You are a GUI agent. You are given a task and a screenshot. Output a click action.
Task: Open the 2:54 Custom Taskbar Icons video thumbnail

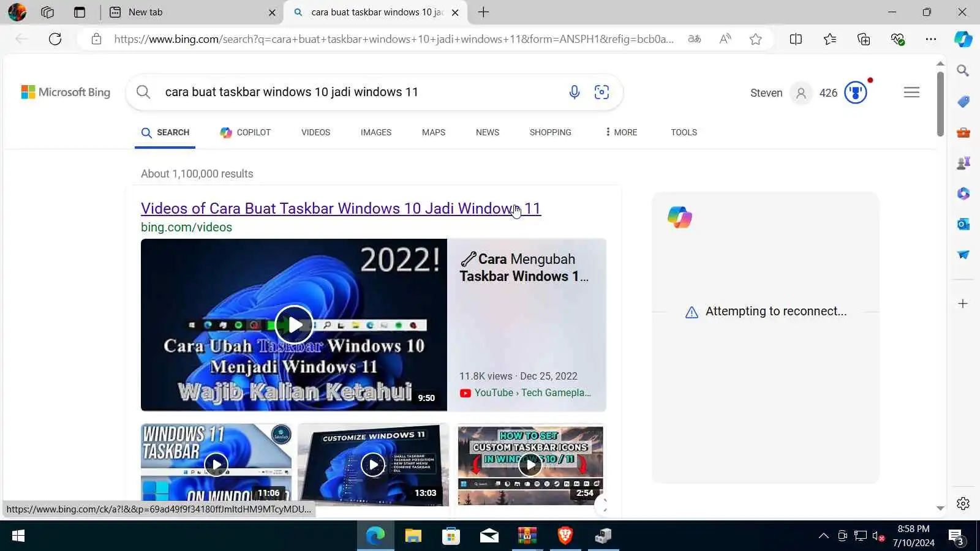tap(530, 465)
